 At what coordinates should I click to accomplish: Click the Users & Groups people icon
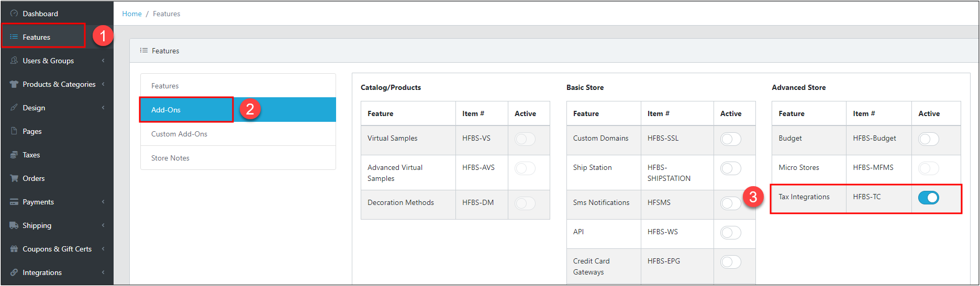[14, 61]
